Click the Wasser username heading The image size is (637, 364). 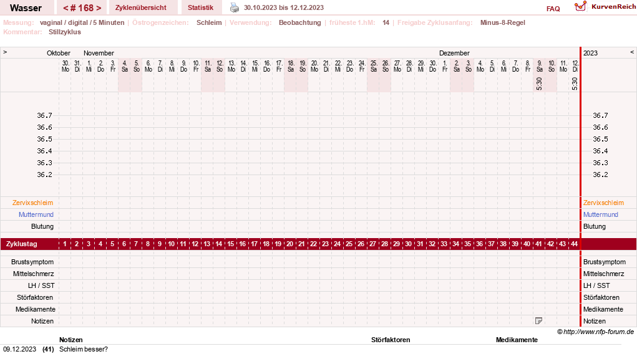pyautogui.click(x=26, y=7)
